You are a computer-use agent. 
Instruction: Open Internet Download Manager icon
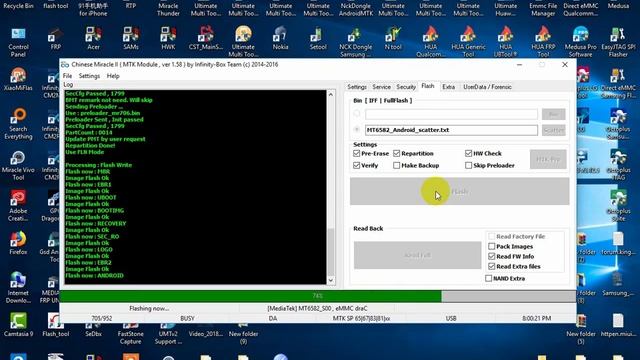tap(18, 288)
